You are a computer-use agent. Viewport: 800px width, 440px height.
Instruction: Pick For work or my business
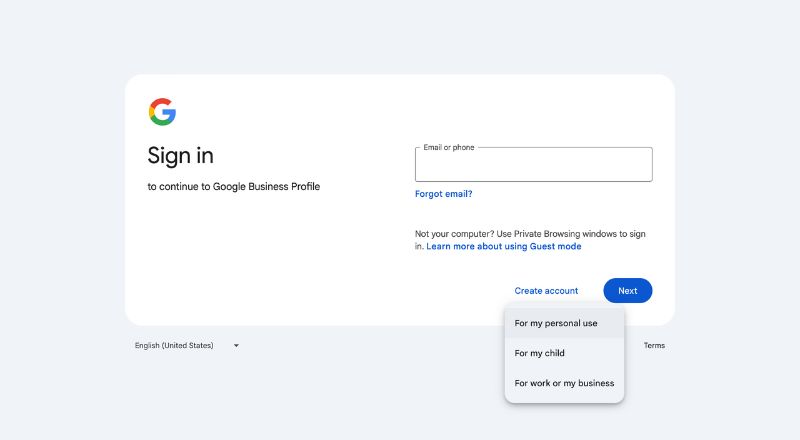point(564,383)
